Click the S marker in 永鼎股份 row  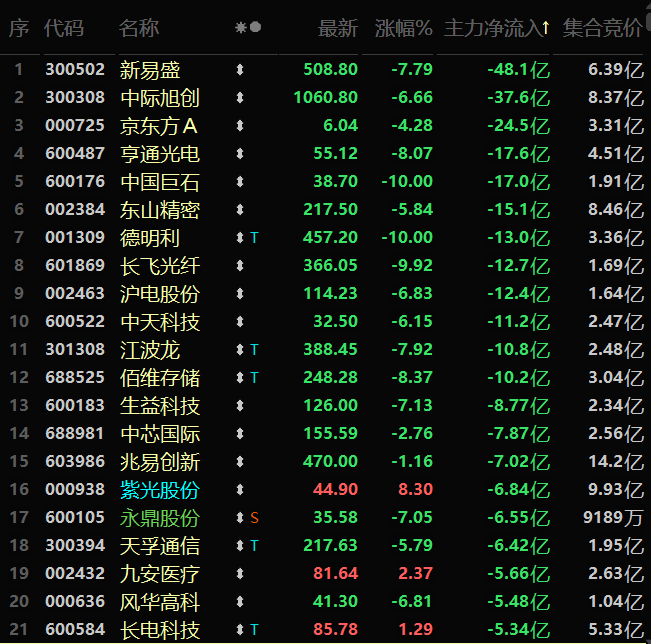click(x=255, y=518)
